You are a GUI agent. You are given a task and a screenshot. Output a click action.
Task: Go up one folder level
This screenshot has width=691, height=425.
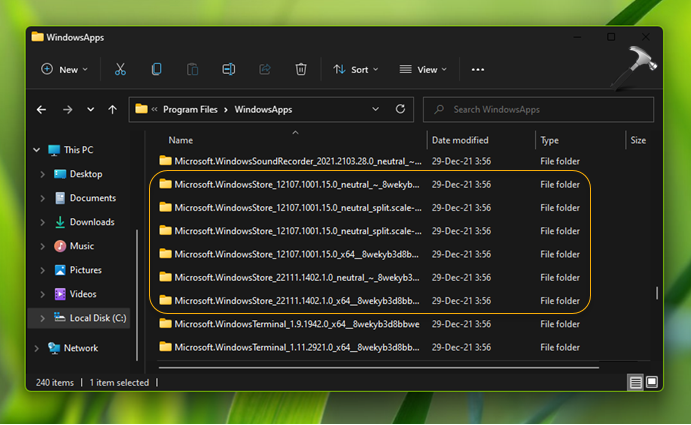[112, 109]
